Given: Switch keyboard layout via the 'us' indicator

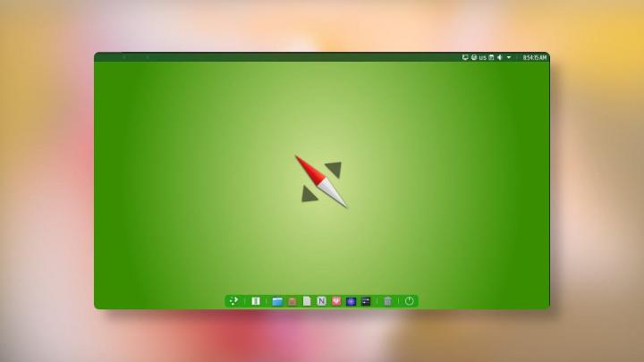Looking at the screenshot, I should click(483, 57).
